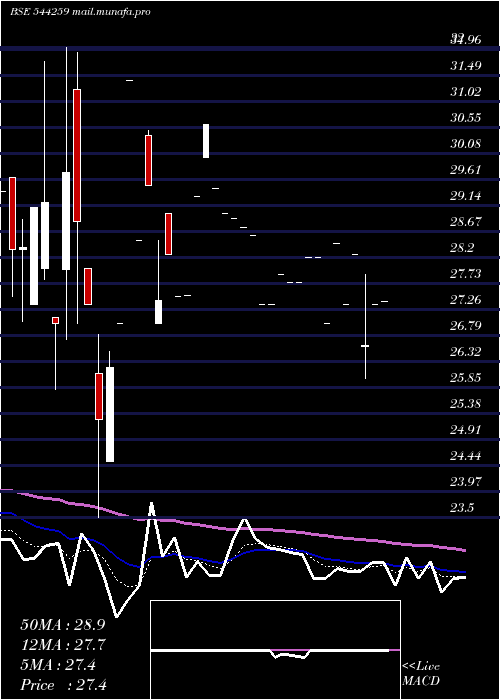
Task: Select the 23.5 price axis label
Action: 462,508
